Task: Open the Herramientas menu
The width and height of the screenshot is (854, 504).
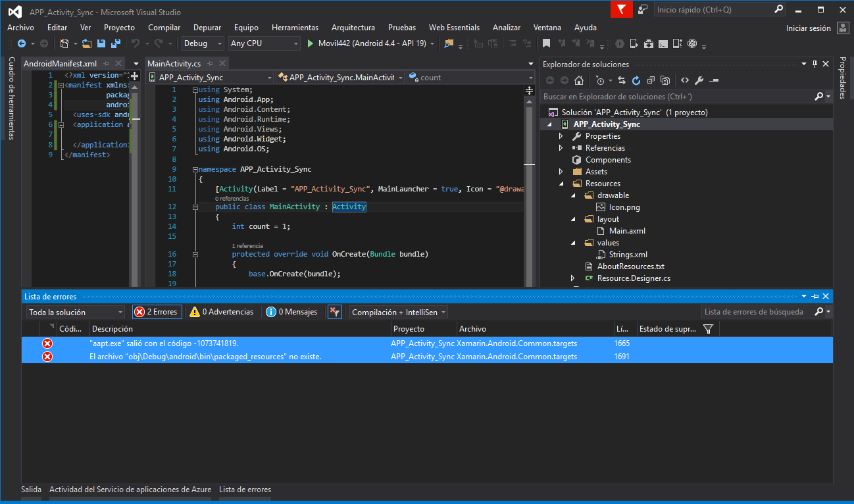Action: point(295,28)
